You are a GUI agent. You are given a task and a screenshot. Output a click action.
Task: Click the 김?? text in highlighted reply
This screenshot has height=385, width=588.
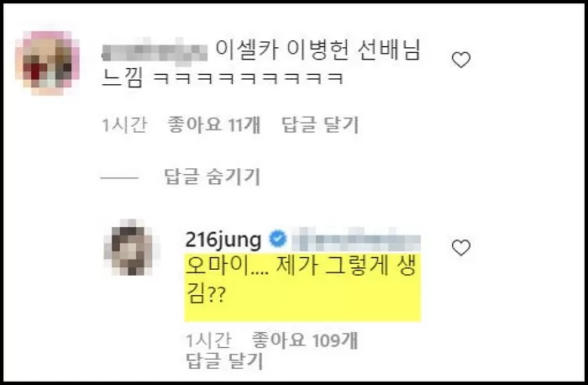pyautogui.click(x=206, y=294)
